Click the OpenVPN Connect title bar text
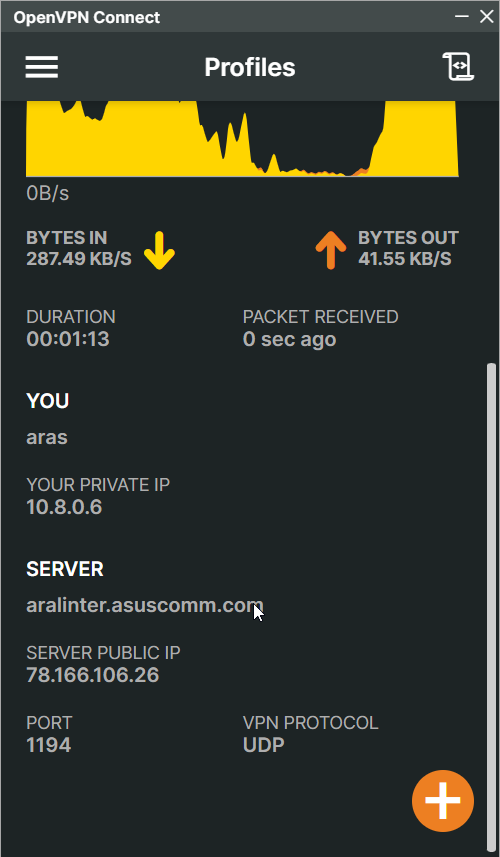 pos(86,17)
